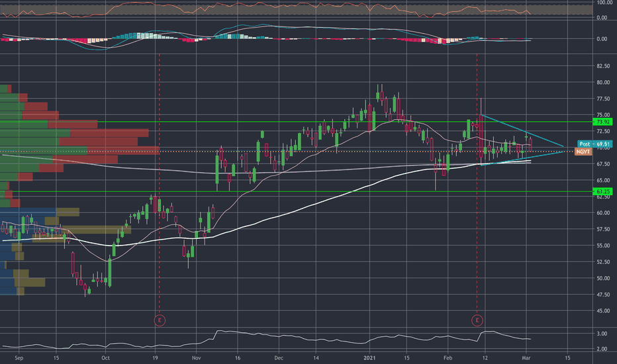Click the 45.00 price axis label
617x364 pixels.
coord(603,311)
